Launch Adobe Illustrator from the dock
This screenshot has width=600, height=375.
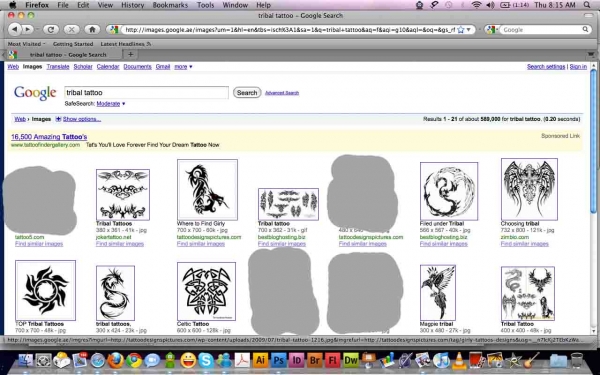(260, 360)
